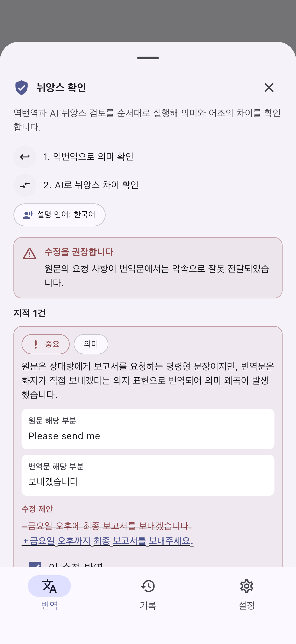
Task: Click the back-translation arrow icon
Action: coord(25,157)
